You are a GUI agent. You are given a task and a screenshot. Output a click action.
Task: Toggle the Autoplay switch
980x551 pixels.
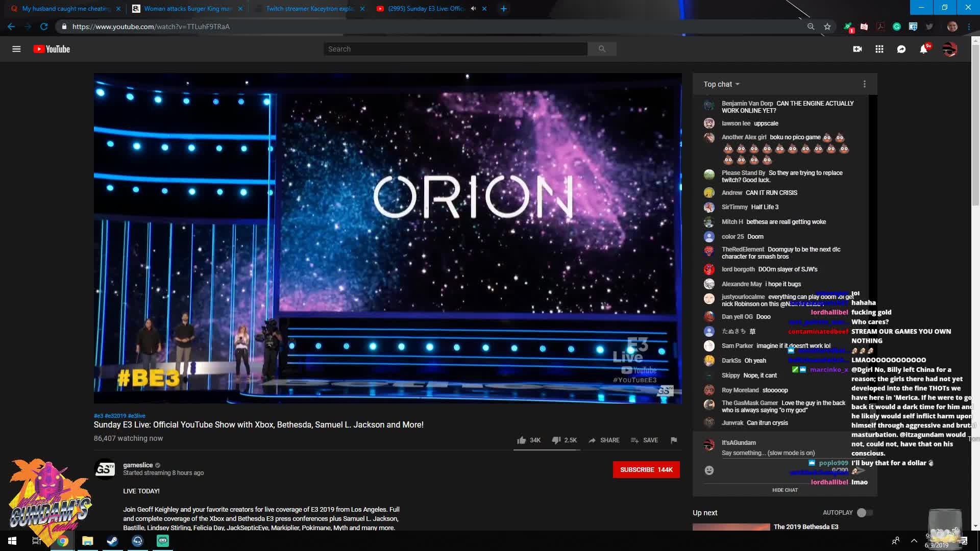coord(865,513)
